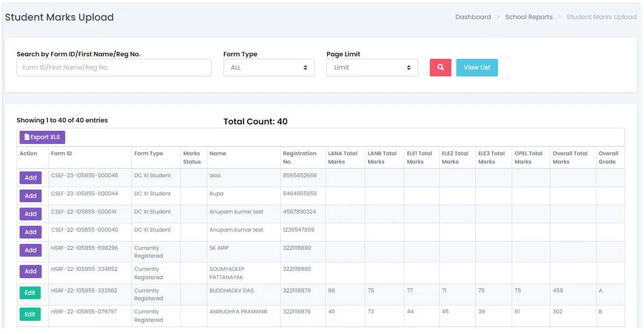The image size is (644, 334).
Task: Go to Dashboard breadcrumb link
Action: coord(473,17)
